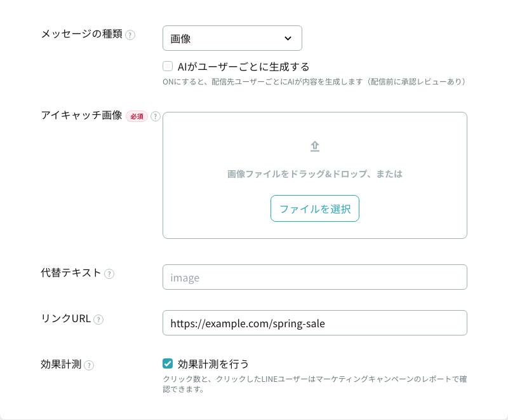Image resolution: width=508 pixels, height=420 pixels.
Task: Focus the 代替テキスト input field
Action: [315, 277]
